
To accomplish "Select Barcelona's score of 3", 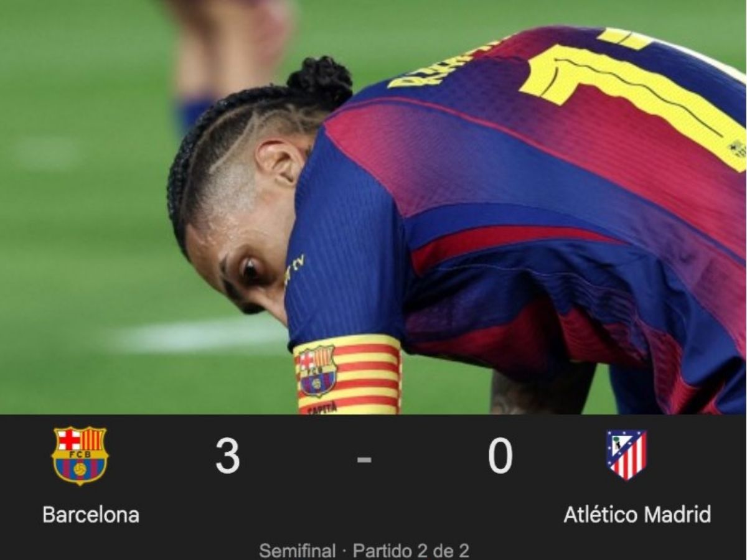I will coord(228,455).
